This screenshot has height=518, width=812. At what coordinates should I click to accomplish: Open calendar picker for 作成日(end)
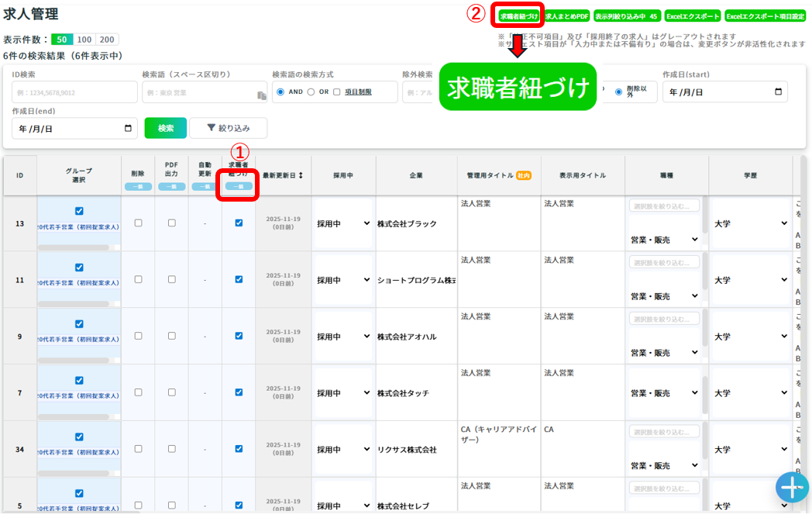(x=128, y=129)
